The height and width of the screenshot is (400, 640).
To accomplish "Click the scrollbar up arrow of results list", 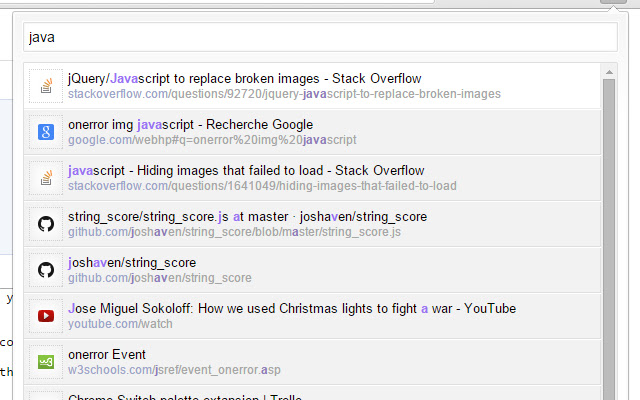I will click(x=609, y=72).
